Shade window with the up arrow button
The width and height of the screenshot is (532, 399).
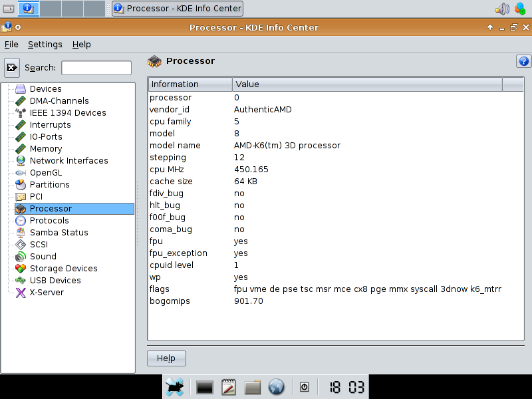[490, 27]
